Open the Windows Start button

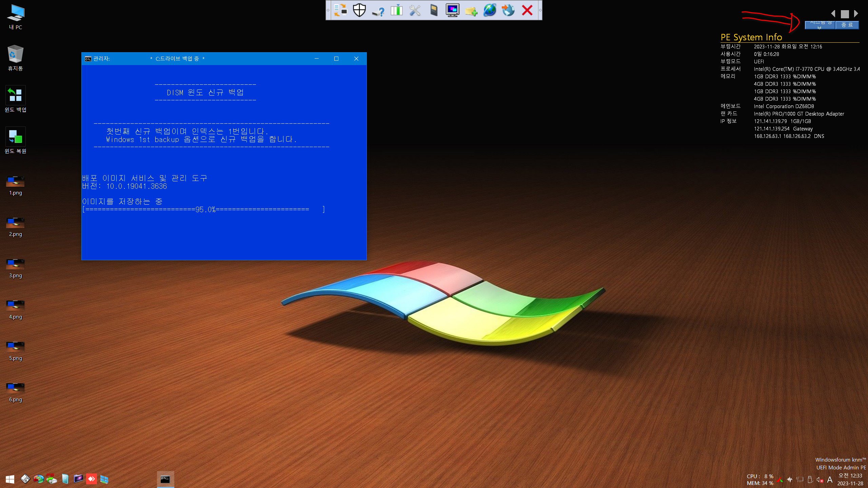click(x=10, y=479)
